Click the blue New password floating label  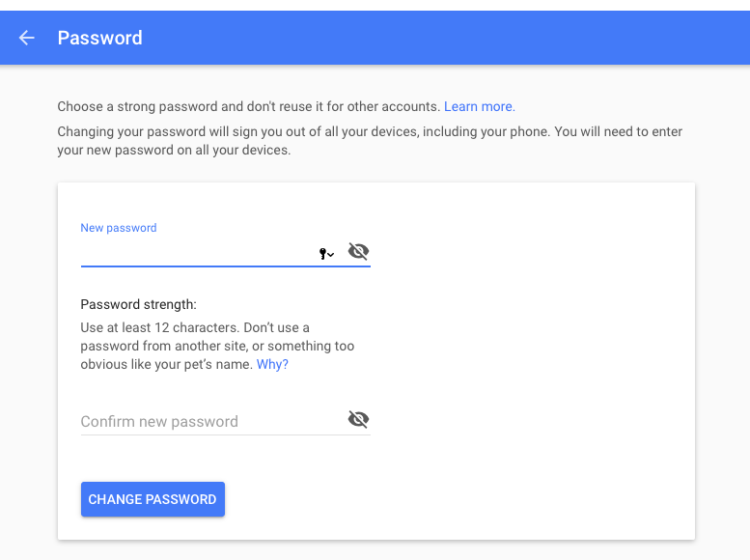119,228
